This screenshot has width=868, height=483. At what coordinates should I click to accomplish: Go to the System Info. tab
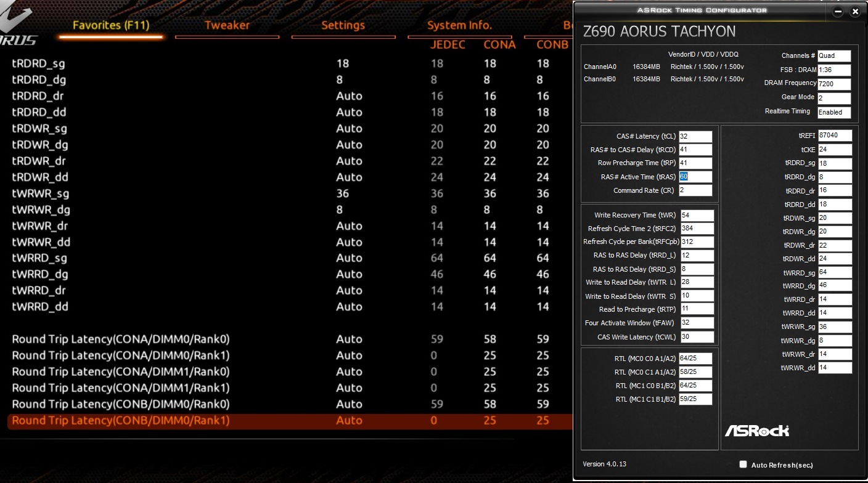459,25
